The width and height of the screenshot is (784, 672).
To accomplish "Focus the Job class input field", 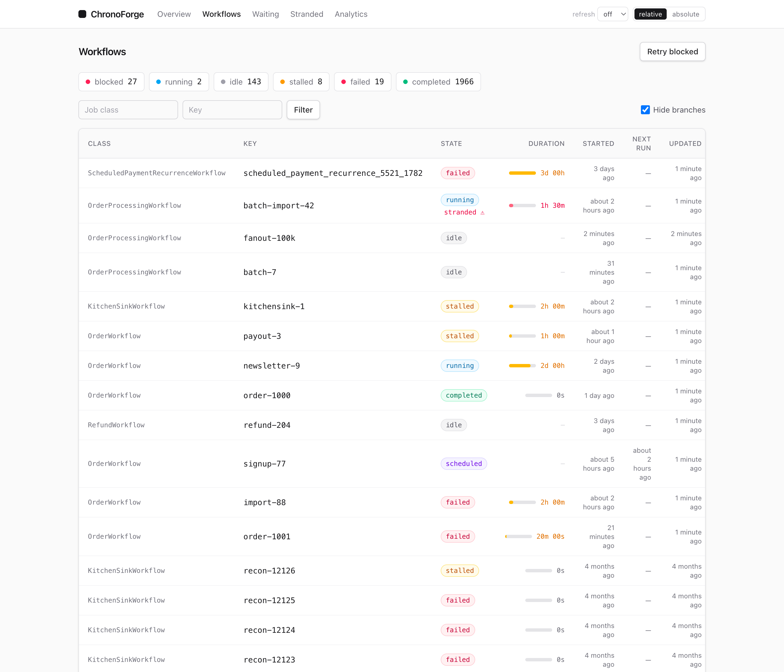I will tap(128, 110).
